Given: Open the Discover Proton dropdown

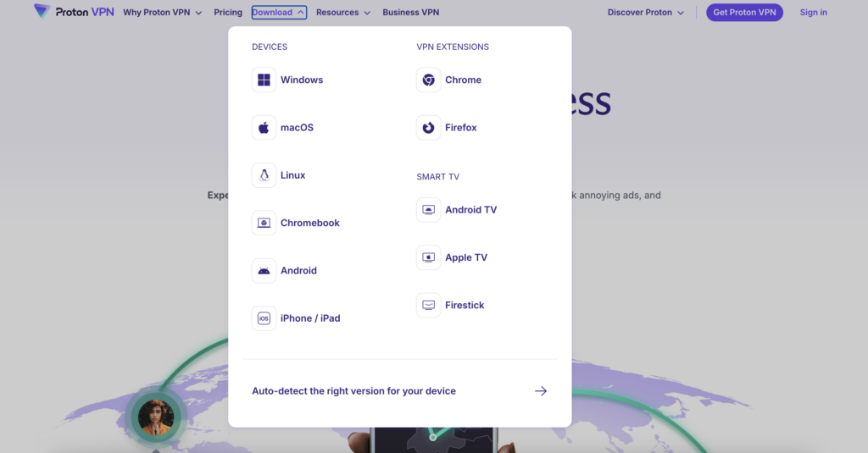Looking at the screenshot, I should pyautogui.click(x=645, y=12).
